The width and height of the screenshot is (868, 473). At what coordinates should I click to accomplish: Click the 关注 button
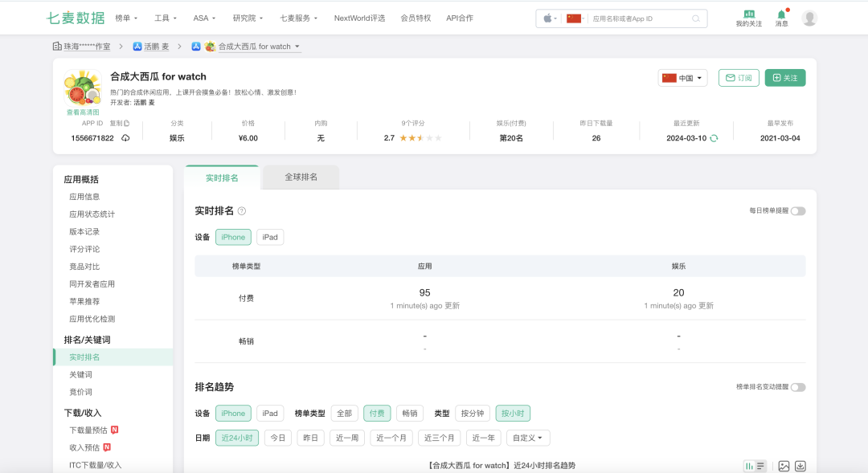click(x=785, y=78)
